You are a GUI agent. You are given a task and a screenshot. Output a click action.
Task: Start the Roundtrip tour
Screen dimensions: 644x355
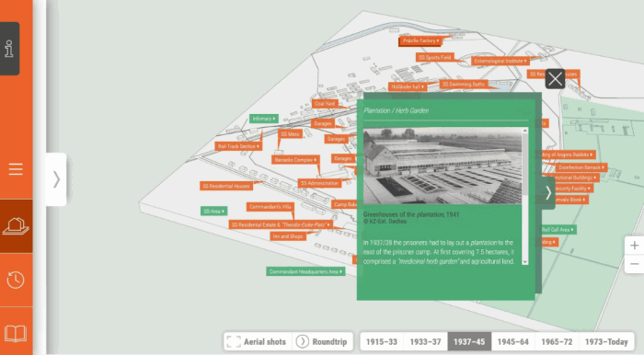[x=322, y=341]
